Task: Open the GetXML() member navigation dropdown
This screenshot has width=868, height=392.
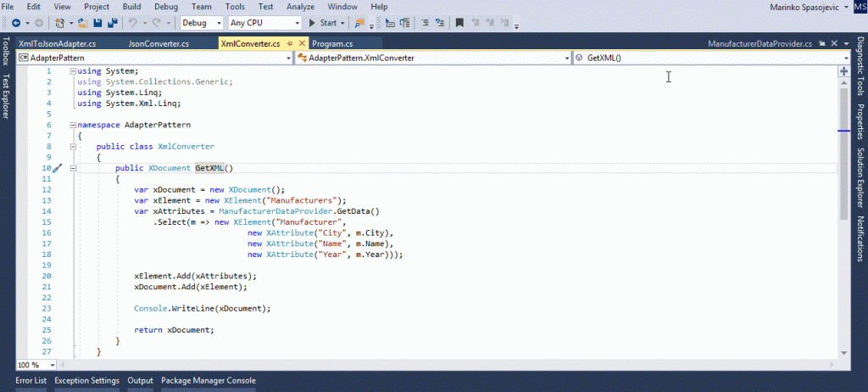Action: tap(844, 58)
